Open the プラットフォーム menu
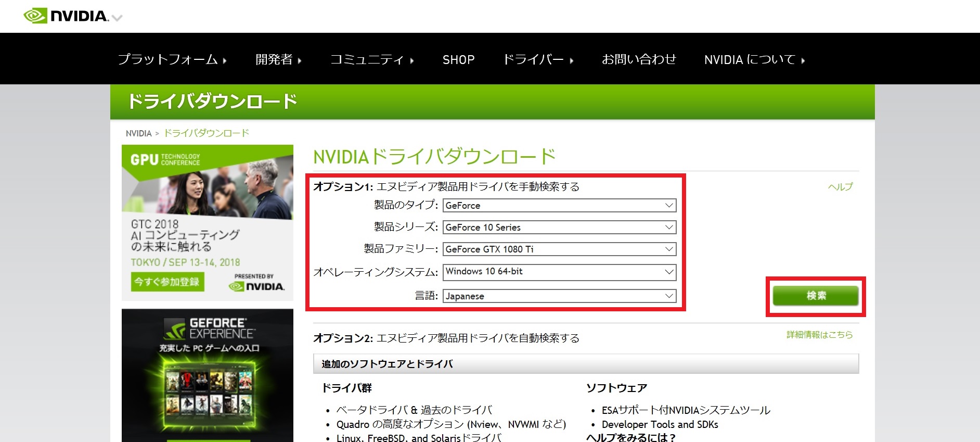 point(172,60)
